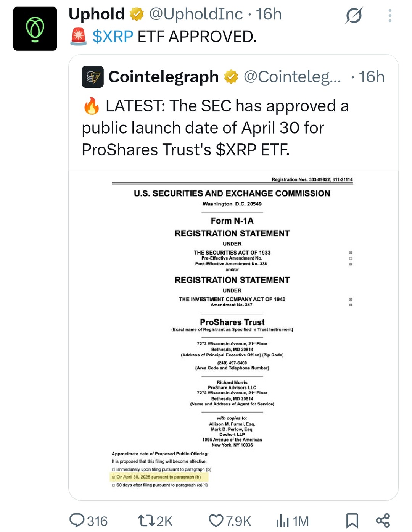This screenshot has height=532, width=412.
Task: View analytics via the bar chart icon
Action: coord(283,521)
